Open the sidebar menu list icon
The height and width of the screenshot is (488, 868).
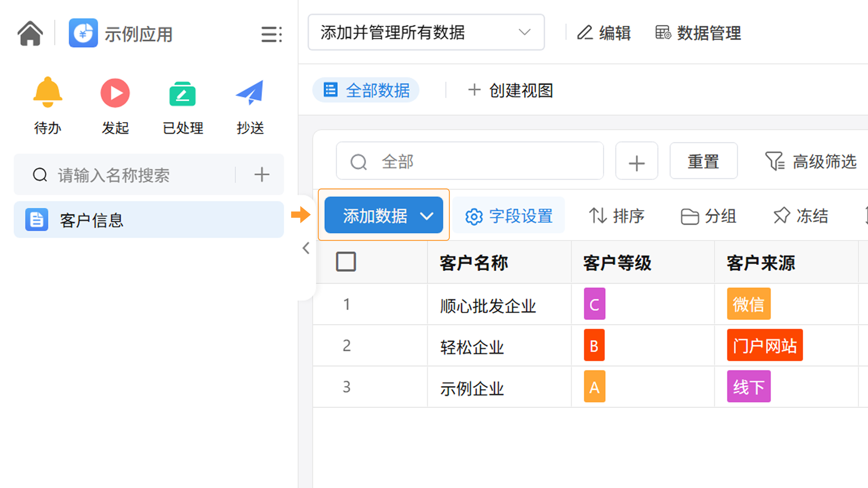click(x=271, y=34)
